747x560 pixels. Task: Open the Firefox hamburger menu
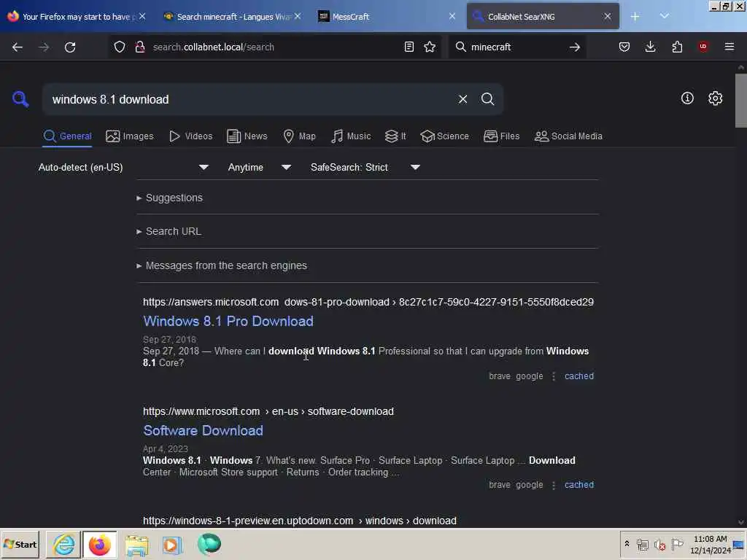tap(729, 47)
